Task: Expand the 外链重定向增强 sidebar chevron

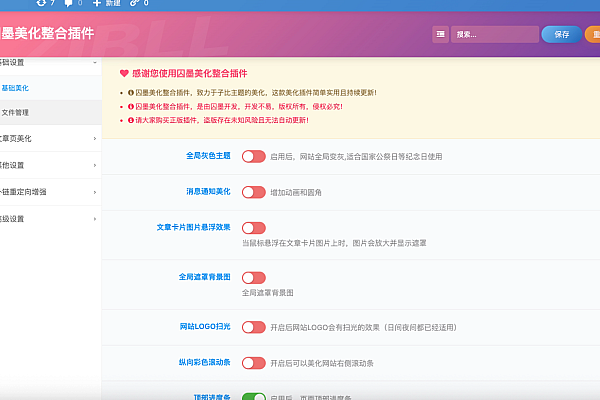Action: point(95,192)
